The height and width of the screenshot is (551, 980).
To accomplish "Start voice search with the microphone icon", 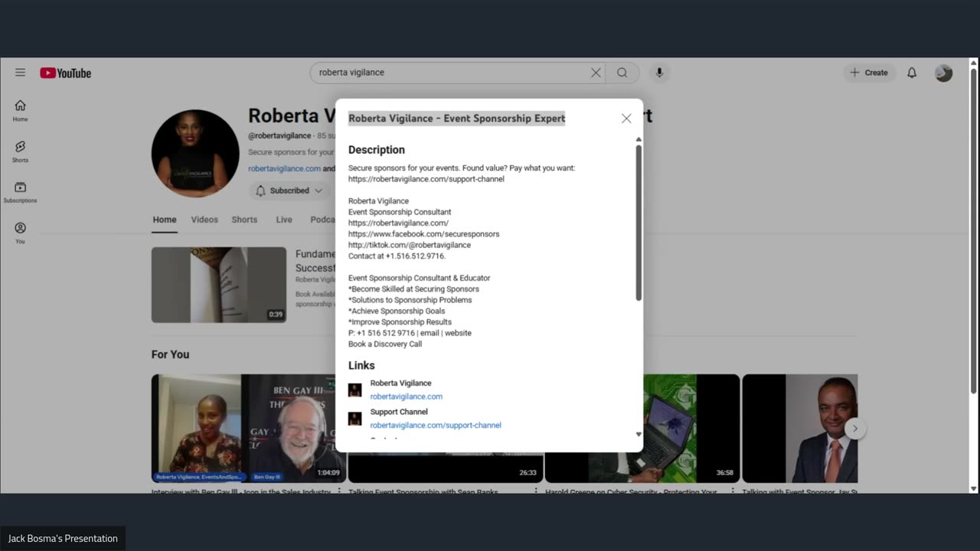I will [x=659, y=73].
